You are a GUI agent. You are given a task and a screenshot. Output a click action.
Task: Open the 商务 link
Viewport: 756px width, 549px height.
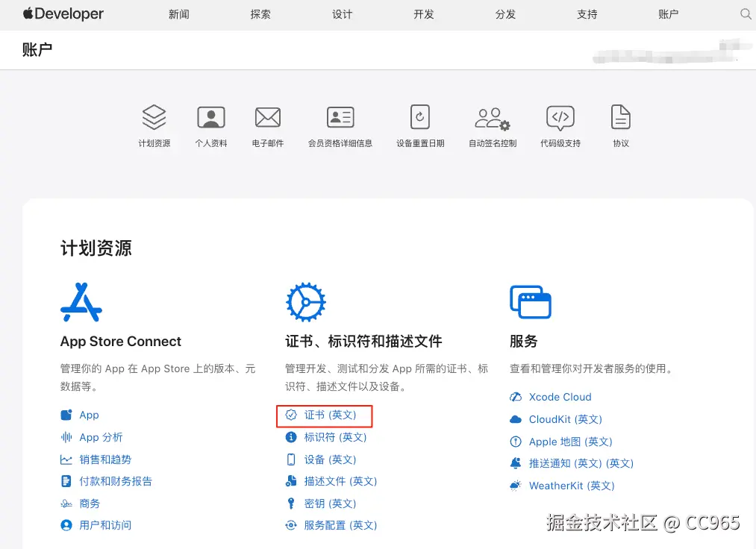pyautogui.click(x=90, y=503)
